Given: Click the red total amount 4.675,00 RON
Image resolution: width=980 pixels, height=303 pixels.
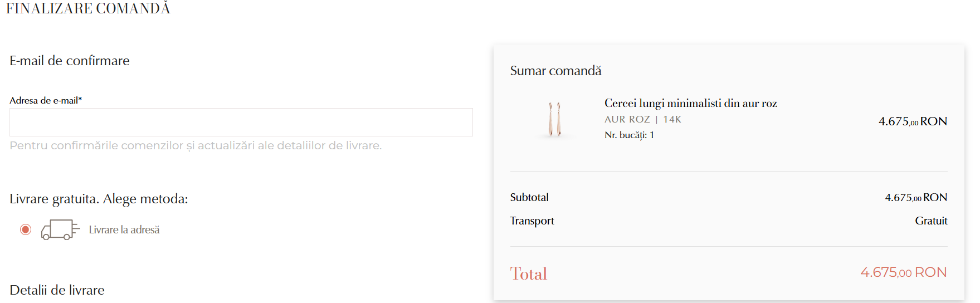Looking at the screenshot, I should coord(903,272).
